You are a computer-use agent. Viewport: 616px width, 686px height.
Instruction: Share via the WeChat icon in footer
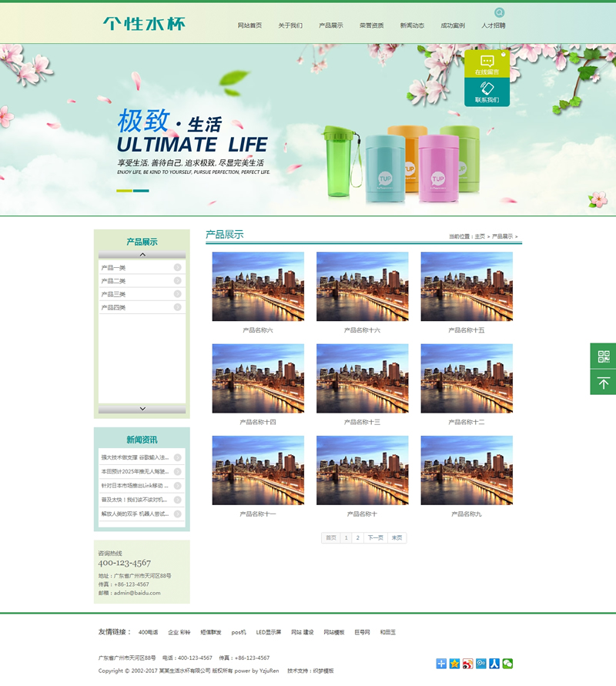507,664
